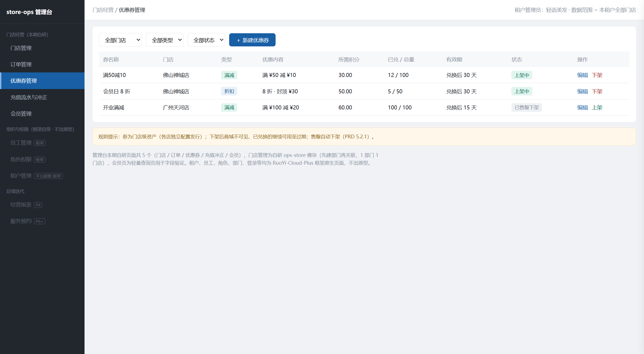
Task: Edit the 满50减10 coupon
Action: coord(583,75)
